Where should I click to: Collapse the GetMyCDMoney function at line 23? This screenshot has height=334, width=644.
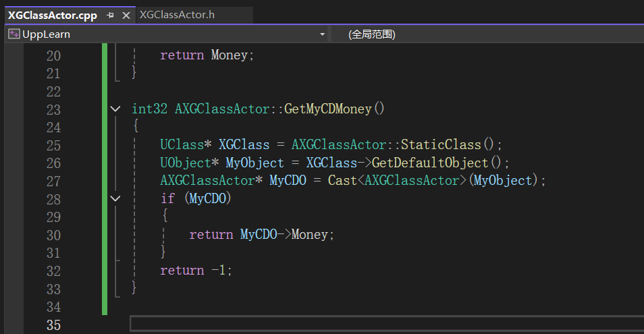point(115,109)
